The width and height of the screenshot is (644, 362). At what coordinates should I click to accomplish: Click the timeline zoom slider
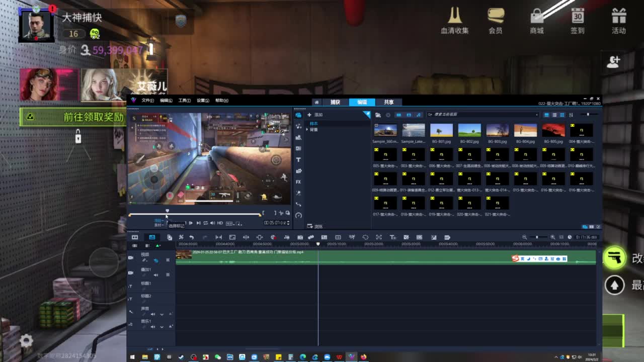pyautogui.click(x=538, y=237)
